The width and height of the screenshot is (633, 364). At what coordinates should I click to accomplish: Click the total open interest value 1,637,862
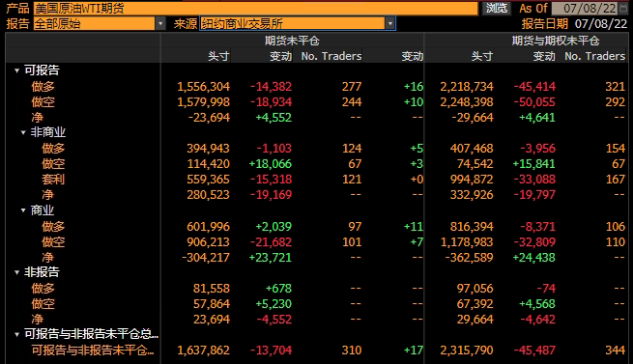pyautogui.click(x=203, y=350)
